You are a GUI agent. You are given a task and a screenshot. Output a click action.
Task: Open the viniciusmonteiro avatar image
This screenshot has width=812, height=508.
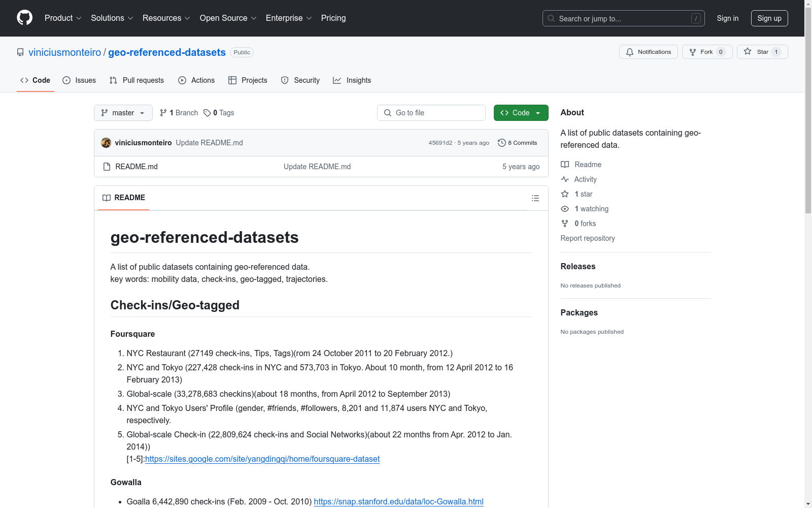106,143
